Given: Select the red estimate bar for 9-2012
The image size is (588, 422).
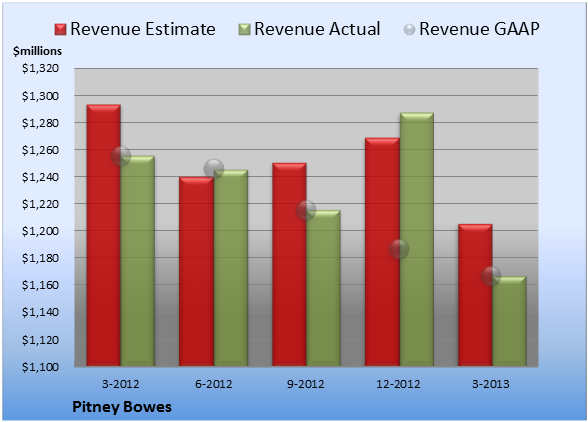Looking at the screenshot, I should 289,264.
